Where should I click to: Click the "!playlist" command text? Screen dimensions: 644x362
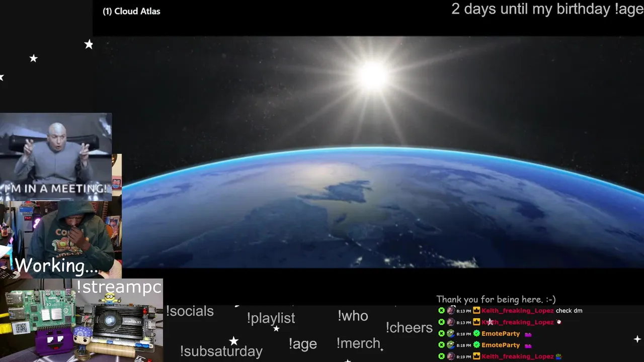click(271, 318)
